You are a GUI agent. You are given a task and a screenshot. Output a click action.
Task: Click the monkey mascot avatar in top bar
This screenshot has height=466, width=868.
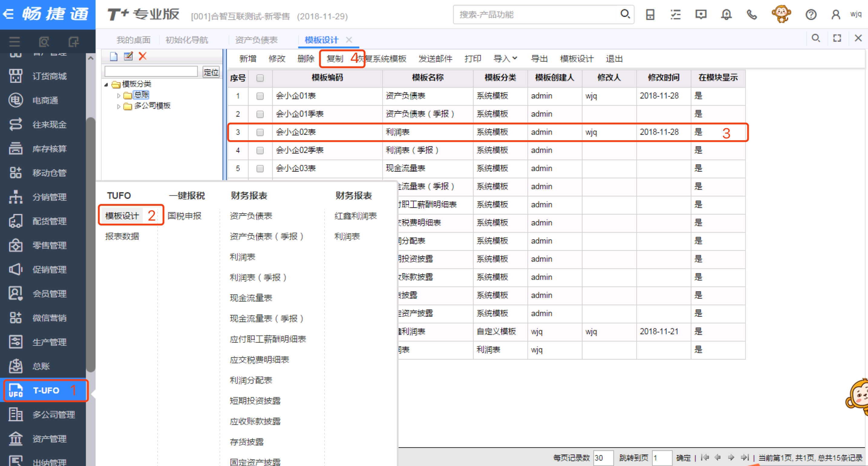tap(781, 14)
